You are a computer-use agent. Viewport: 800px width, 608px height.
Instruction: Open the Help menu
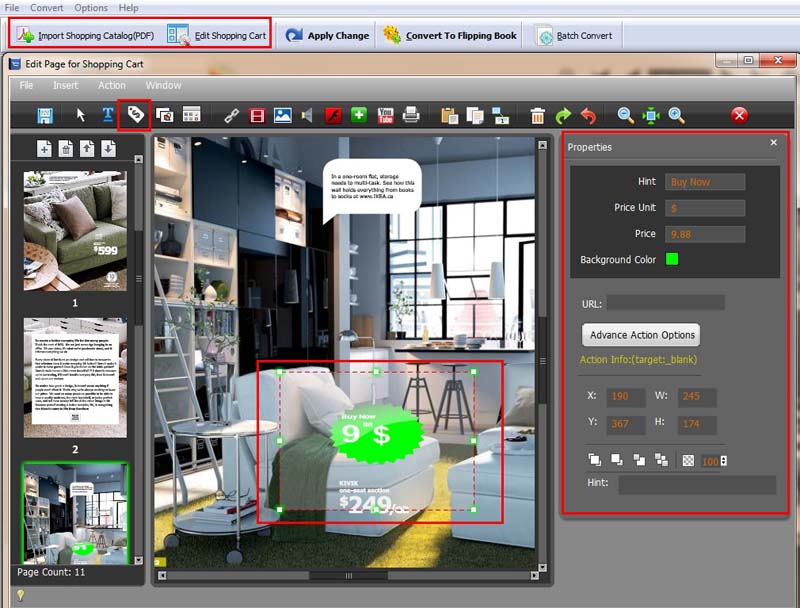pos(129,8)
